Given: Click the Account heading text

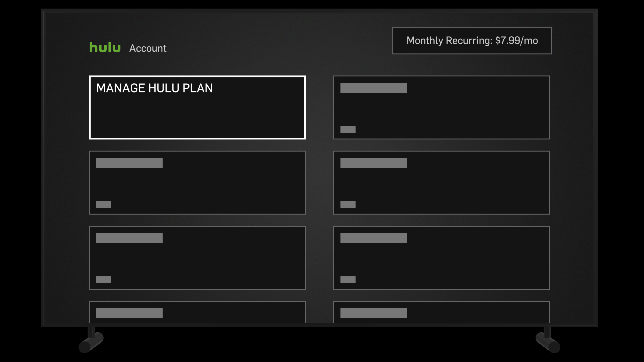Looking at the screenshot, I should coord(148,48).
